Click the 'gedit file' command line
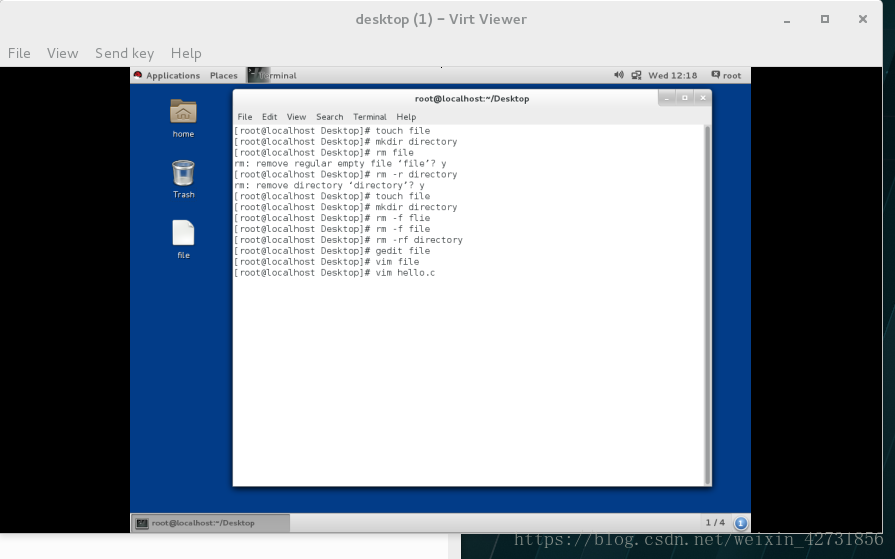This screenshot has height=559, width=895. 332,251
